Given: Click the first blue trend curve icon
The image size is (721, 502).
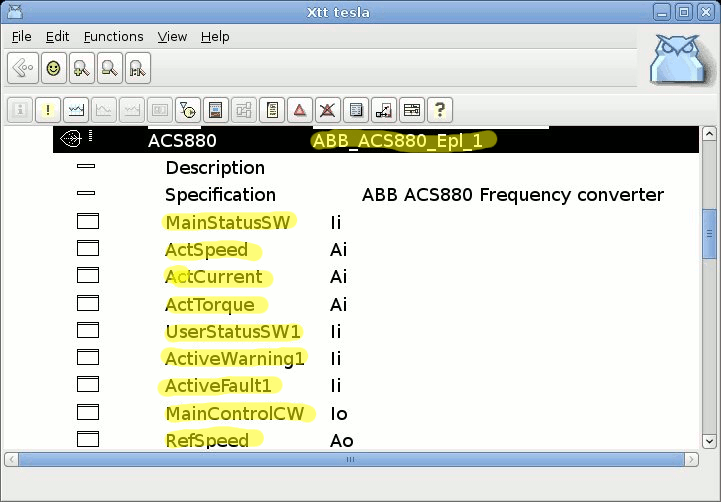Looking at the screenshot, I should tap(76, 110).
